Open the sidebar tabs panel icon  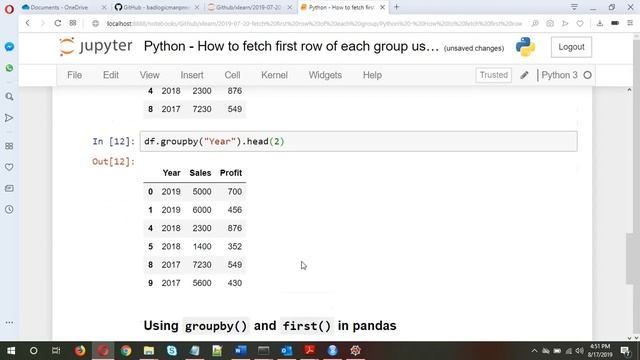[9, 188]
